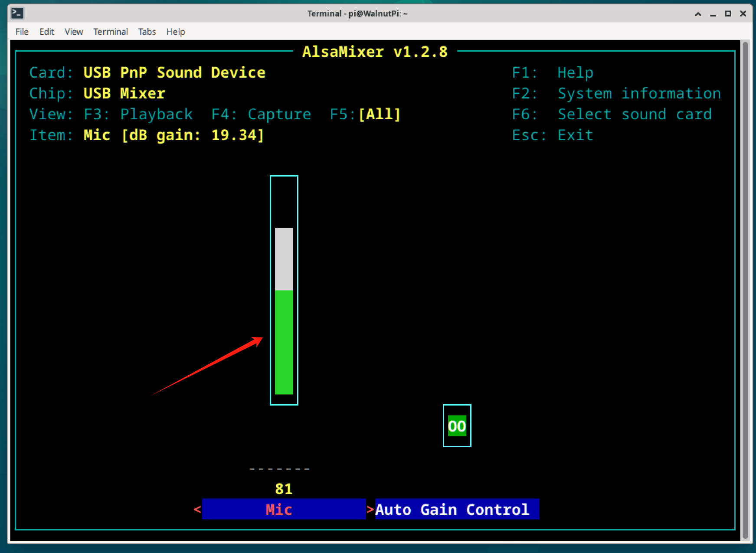Open the Edit menu
The width and height of the screenshot is (756, 553).
click(x=46, y=32)
